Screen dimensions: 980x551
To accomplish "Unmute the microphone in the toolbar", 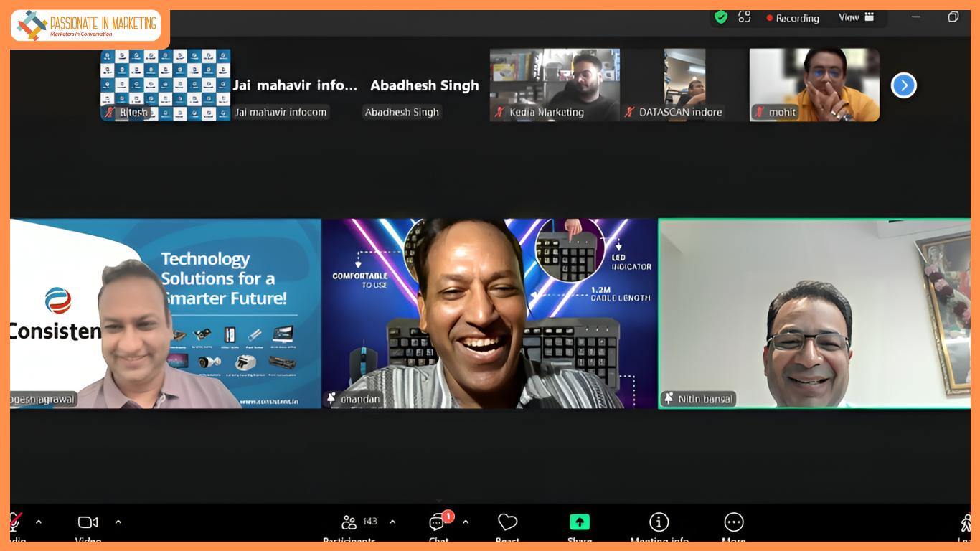I will (x=16, y=522).
